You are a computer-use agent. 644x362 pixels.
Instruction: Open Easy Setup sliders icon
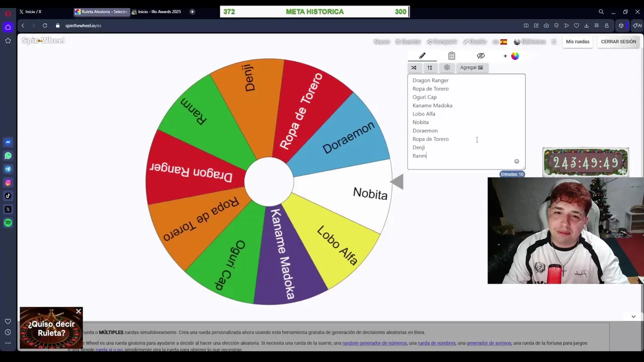point(597,26)
